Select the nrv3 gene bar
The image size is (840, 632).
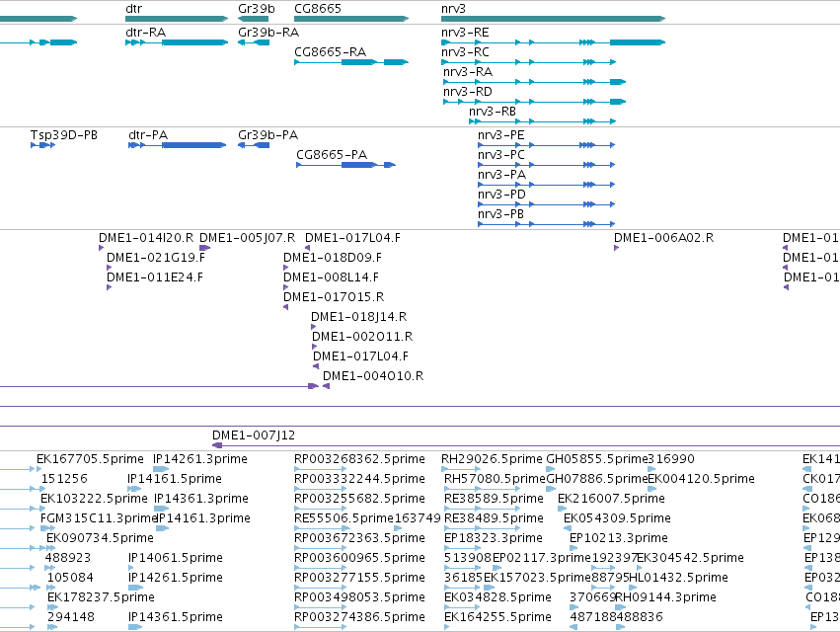(554, 19)
